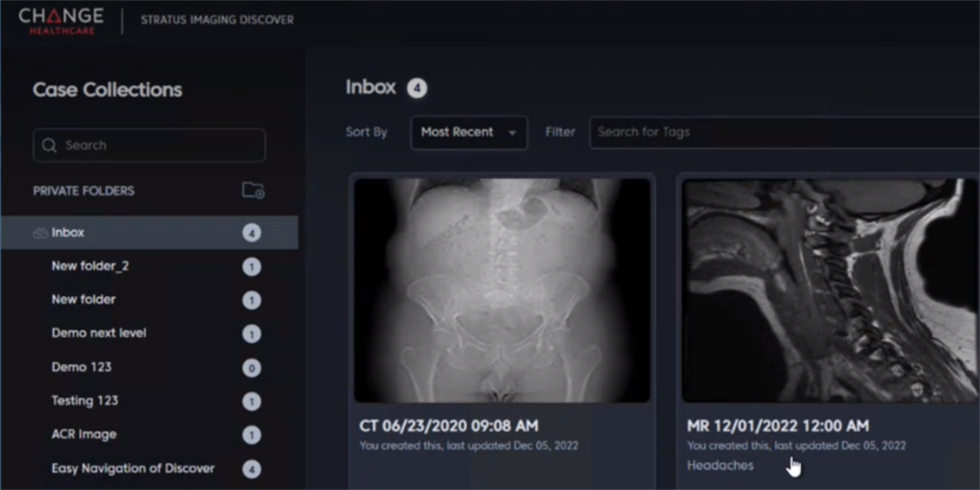Open the New folder item
The width and height of the screenshot is (980, 490).
[x=83, y=300]
